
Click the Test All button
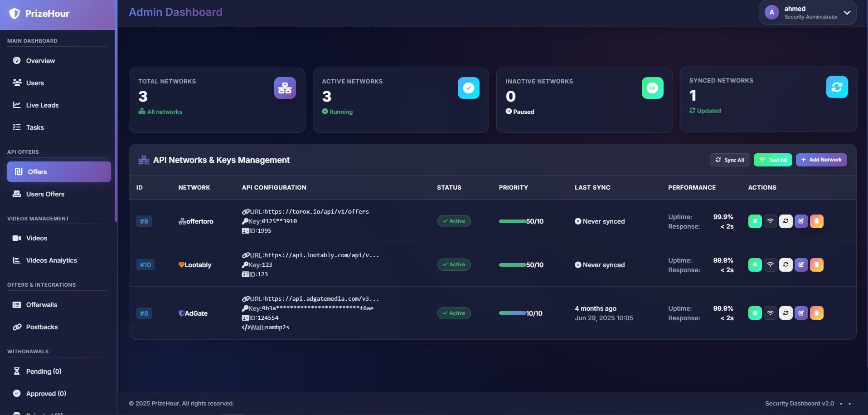click(772, 160)
